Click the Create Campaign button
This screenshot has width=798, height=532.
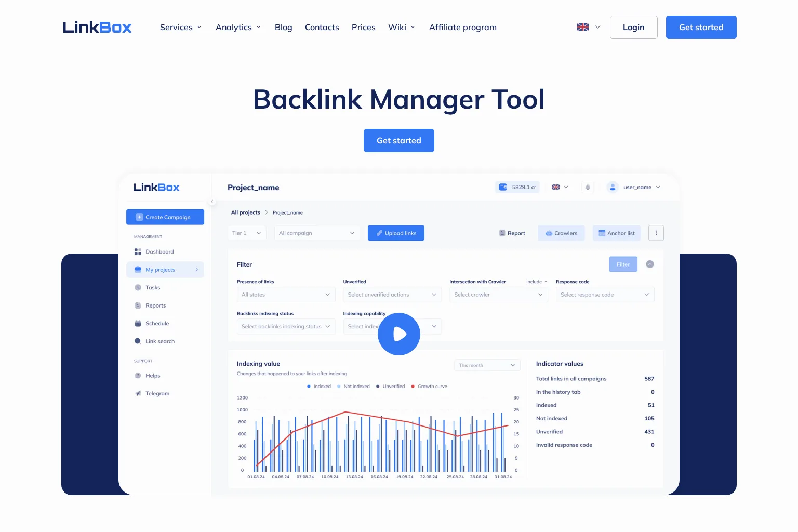[165, 217]
